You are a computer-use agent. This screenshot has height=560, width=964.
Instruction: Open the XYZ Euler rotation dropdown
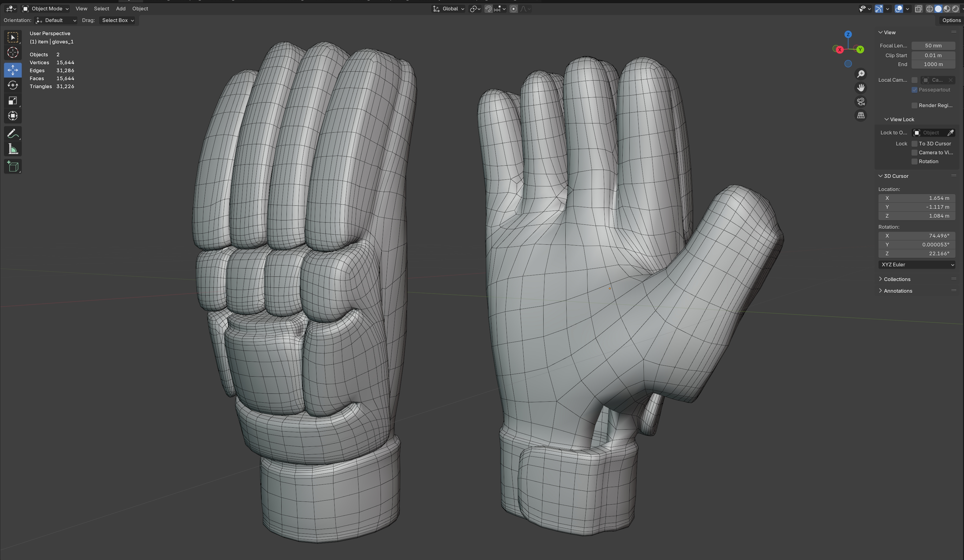point(917,265)
